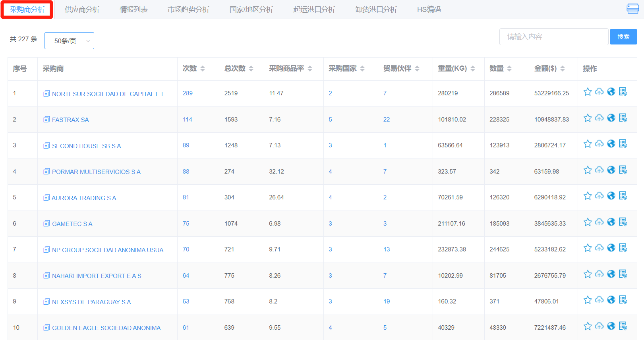Sort by 金额($) column arrows

563,69
